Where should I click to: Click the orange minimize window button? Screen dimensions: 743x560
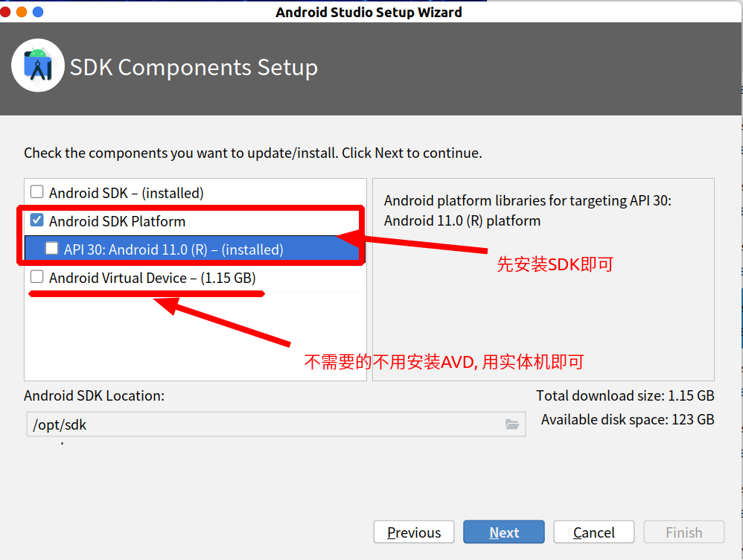(22, 12)
